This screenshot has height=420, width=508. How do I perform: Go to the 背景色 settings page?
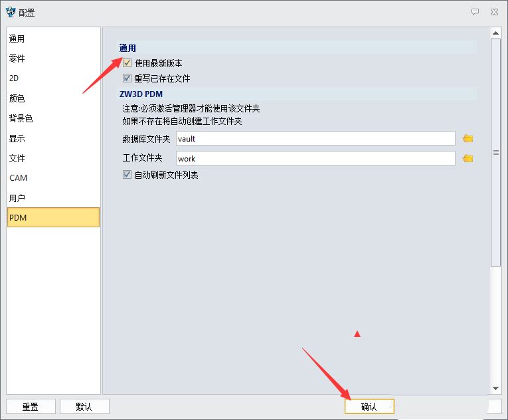tap(21, 119)
